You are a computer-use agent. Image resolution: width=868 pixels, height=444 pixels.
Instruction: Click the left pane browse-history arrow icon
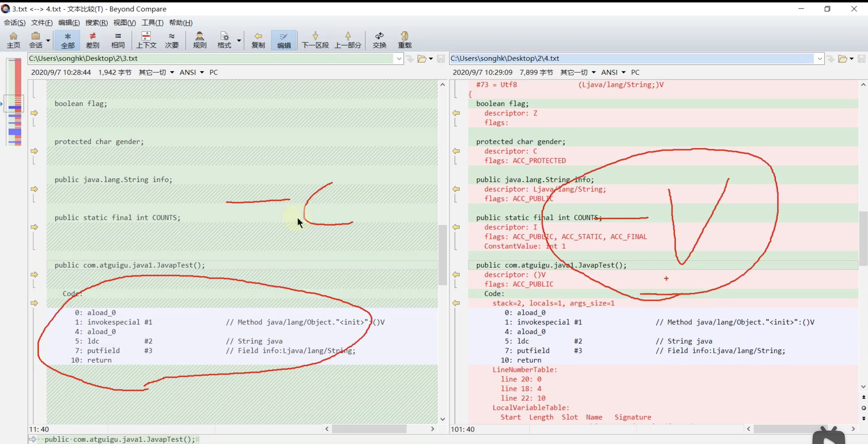[x=410, y=59]
